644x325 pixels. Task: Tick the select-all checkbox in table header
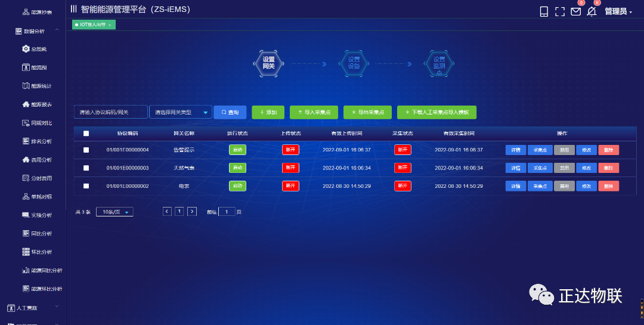point(86,133)
